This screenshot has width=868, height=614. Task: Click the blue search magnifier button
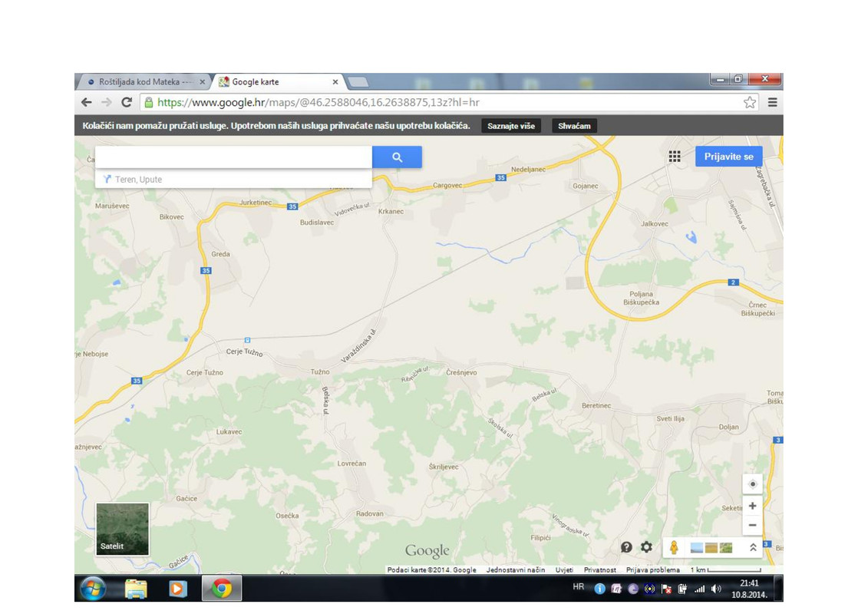click(x=397, y=157)
